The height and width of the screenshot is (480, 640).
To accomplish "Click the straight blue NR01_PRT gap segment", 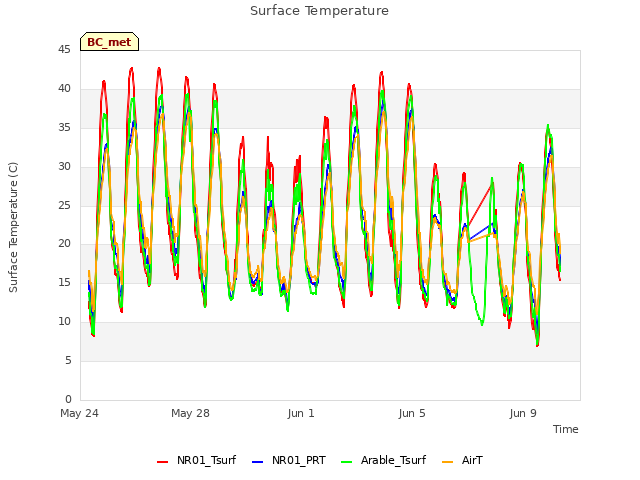I will click(x=481, y=232).
